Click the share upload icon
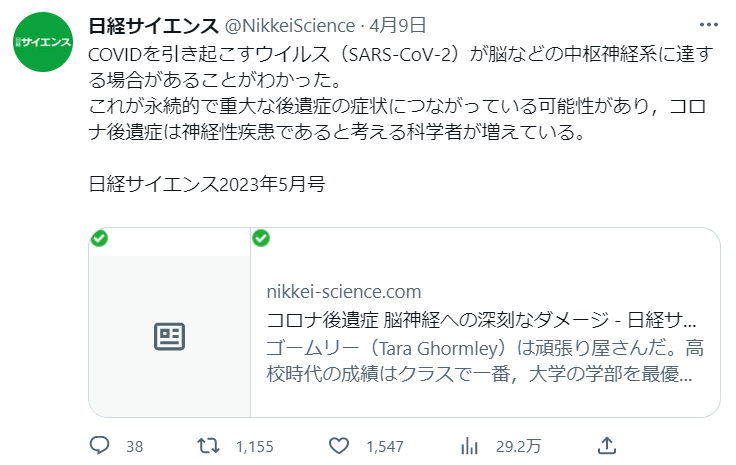Screen dimensions: 736x465 (x=606, y=445)
